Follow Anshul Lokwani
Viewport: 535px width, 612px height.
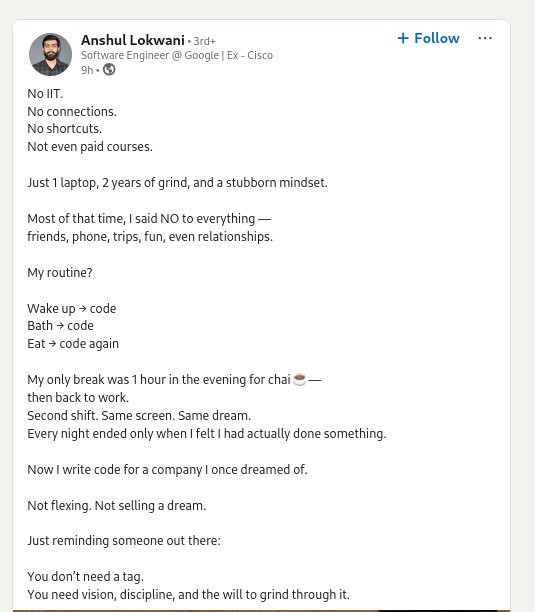coord(428,38)
